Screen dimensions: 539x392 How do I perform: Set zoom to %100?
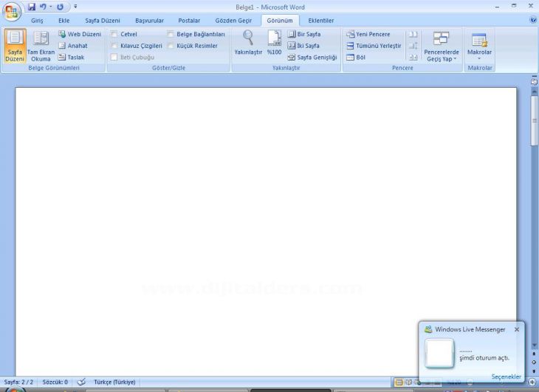(275, 43)
